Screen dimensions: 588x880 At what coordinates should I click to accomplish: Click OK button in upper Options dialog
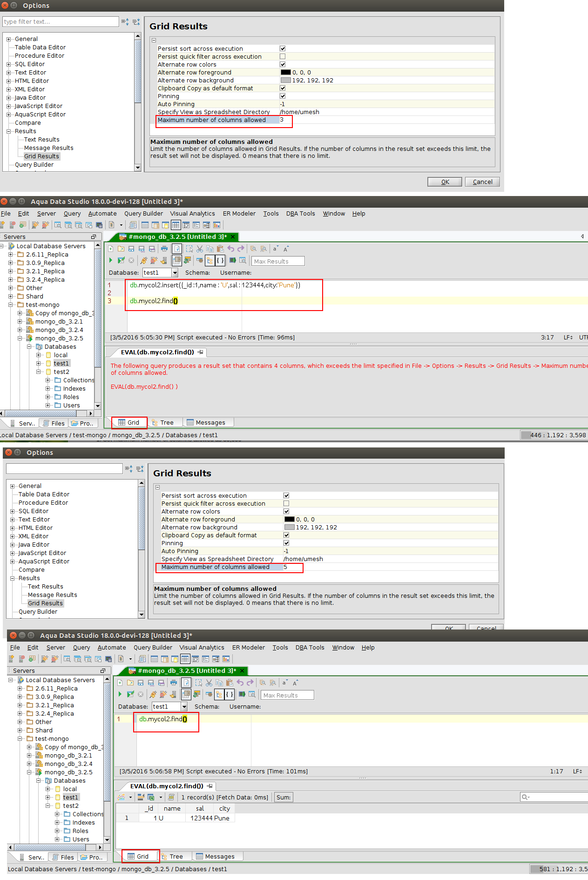tap(445, 182)
